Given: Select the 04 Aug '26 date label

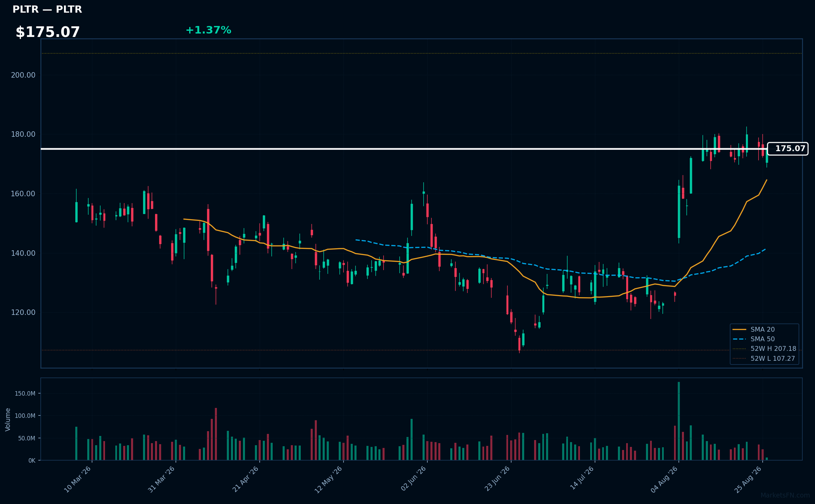Looking at the screenshot, I should [x=664, y=479].
